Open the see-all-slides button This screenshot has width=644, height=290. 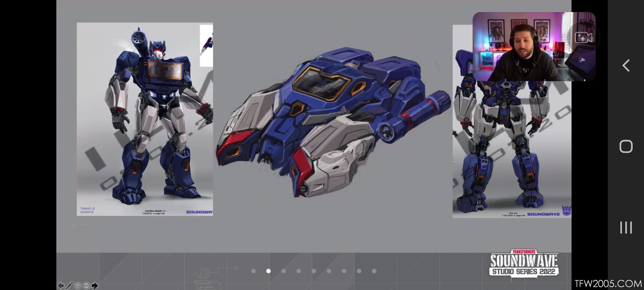[78, 286]
